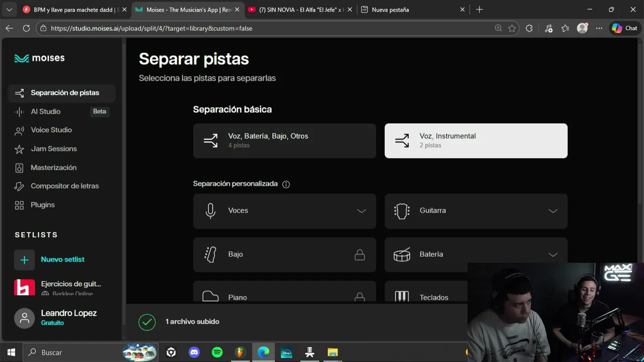
Task: Open the Windows Start menu
Action: point(11,352)
